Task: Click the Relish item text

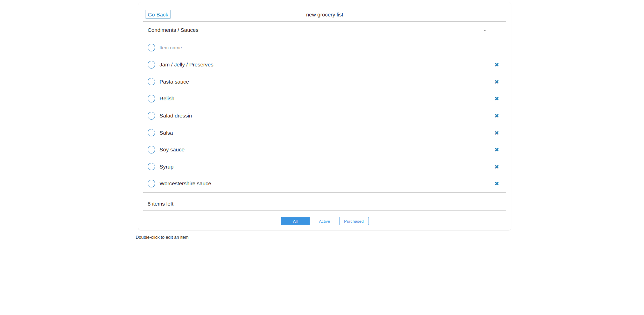Action: tap(167, 99)
